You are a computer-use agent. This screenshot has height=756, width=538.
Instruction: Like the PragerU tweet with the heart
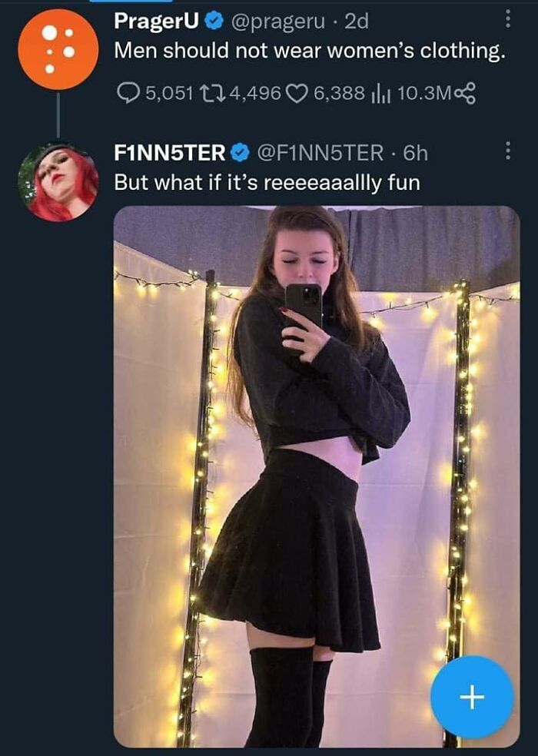point(297,94)
